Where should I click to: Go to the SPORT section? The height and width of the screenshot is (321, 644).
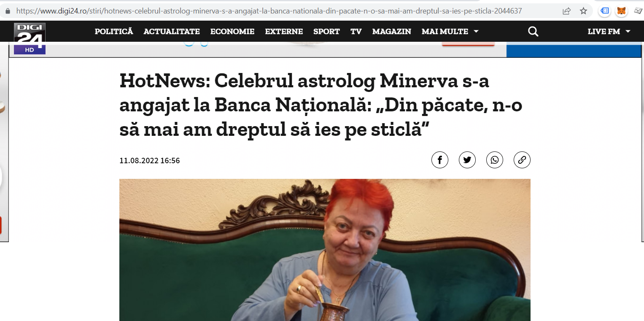[x=326, y=31]
